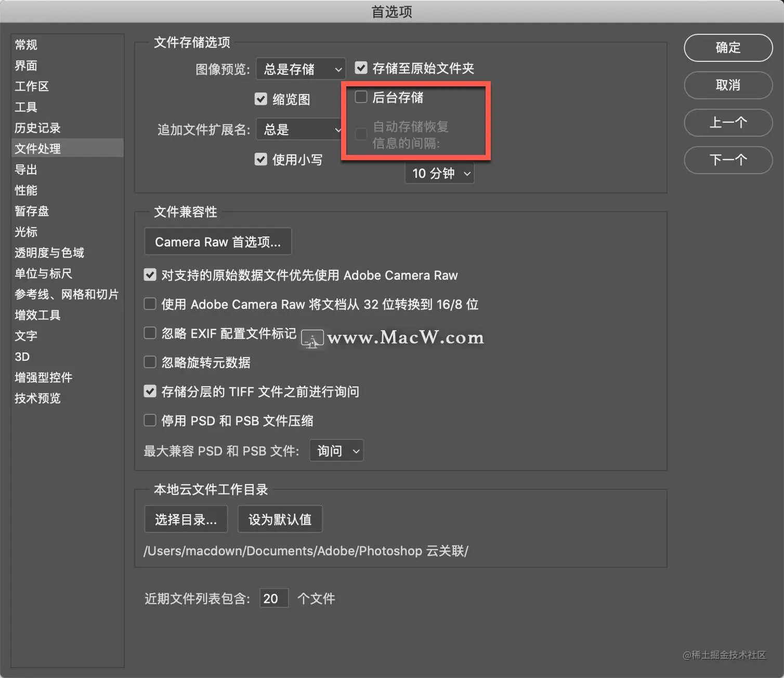
Task: Click the cloud directory path /Users/macdown/Documents
Action: tap(306, 551)
